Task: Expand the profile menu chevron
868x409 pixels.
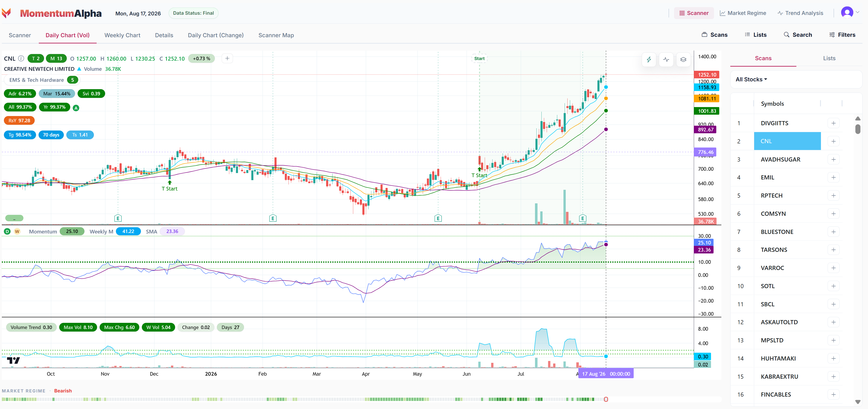Action: coord(857,12)
